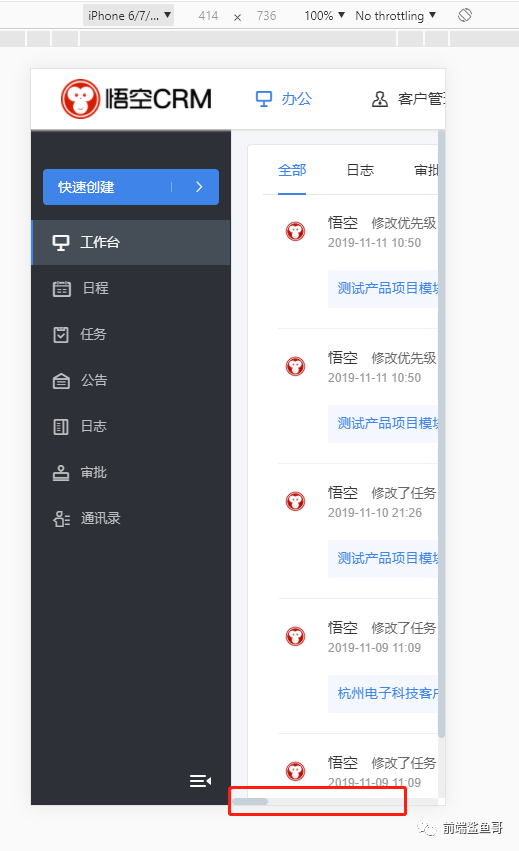Open 任务 in the sidebar
This screenshot has width=519, height=851.
(x=131, y=334)
